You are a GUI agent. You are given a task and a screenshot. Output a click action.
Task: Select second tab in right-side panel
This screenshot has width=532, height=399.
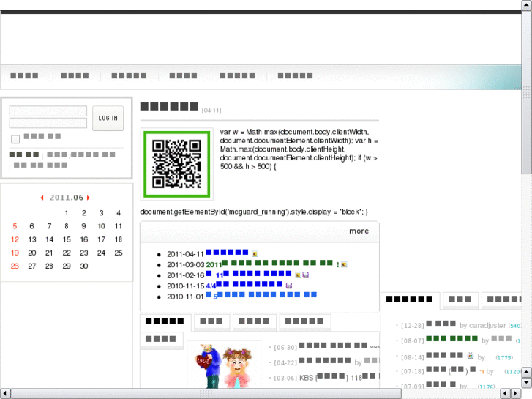[460, 299]
